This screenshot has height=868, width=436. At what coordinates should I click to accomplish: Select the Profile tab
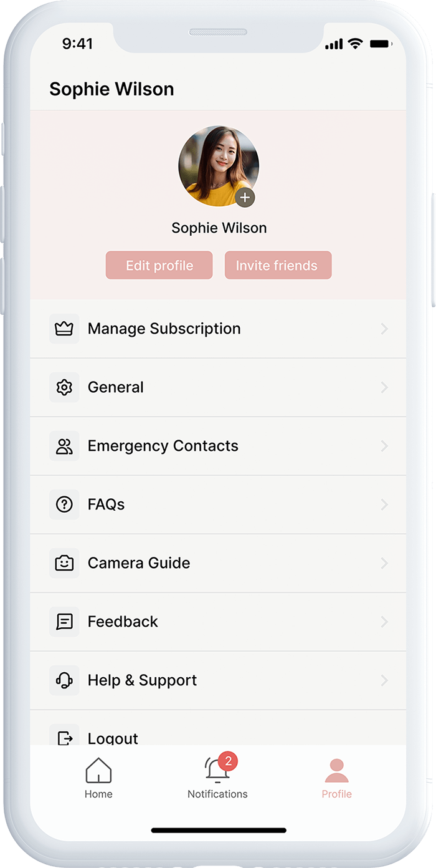[336, 778]
